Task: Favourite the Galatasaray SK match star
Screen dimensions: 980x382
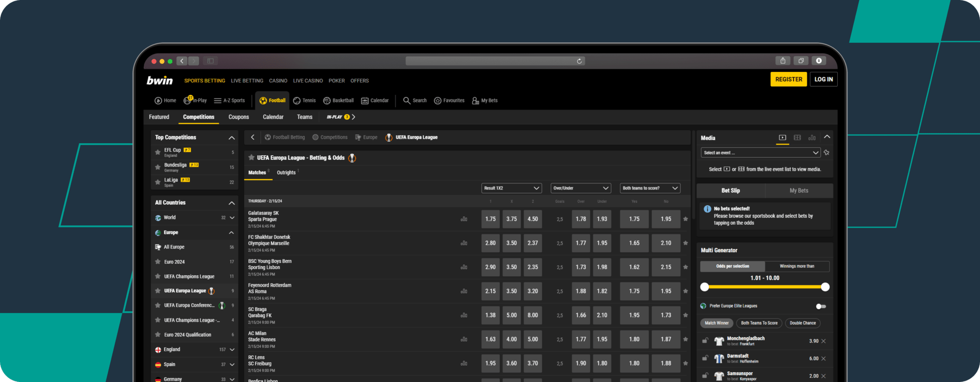Action: (x=686, y=219)
